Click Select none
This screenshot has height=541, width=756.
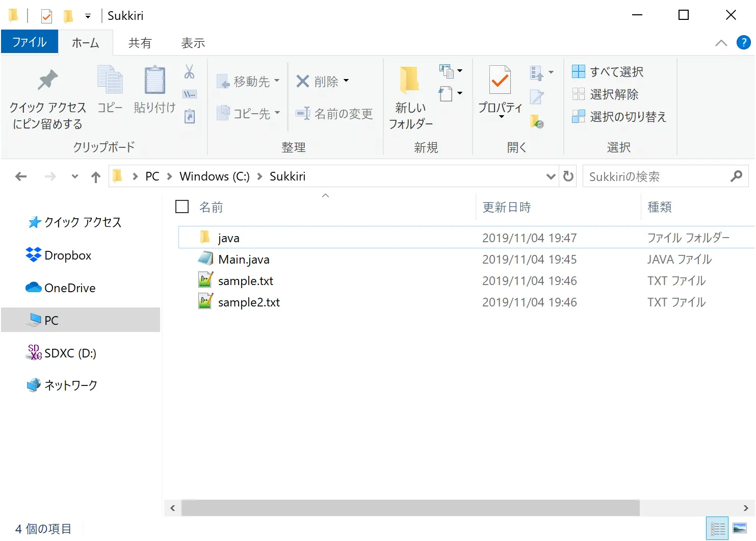[x=605, y=94]
